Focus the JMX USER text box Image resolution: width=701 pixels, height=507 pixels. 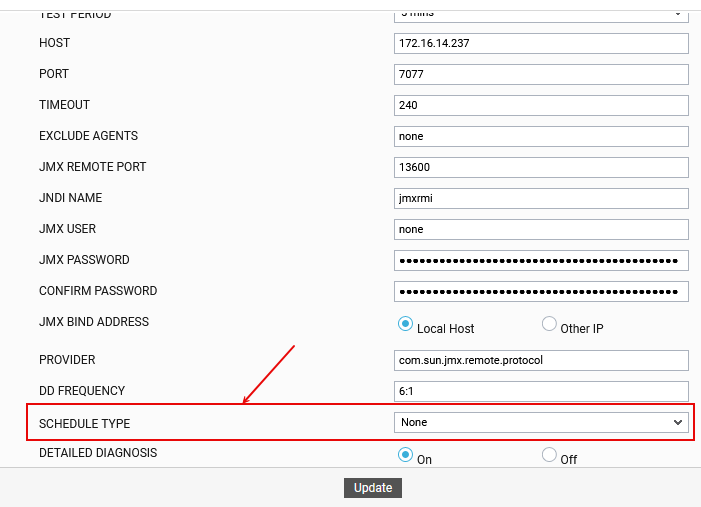(541, 229)
